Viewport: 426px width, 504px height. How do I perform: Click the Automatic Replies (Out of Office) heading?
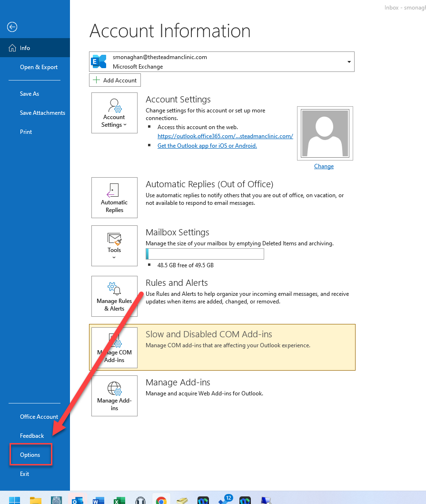pyautogui.click(x=209, y=184)
